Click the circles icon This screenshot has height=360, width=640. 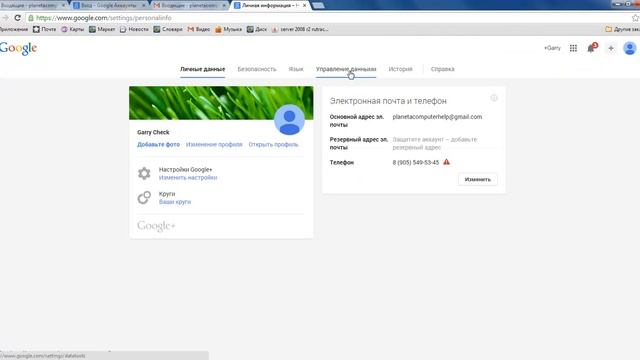(144, 198)
